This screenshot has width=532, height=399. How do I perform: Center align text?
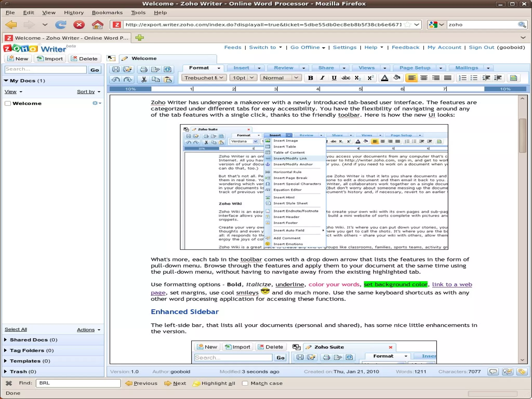(x=424, y=78)
